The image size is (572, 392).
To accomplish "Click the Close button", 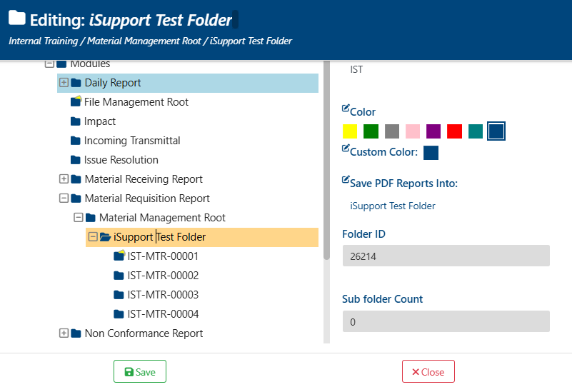I will [x=428, y=371].
